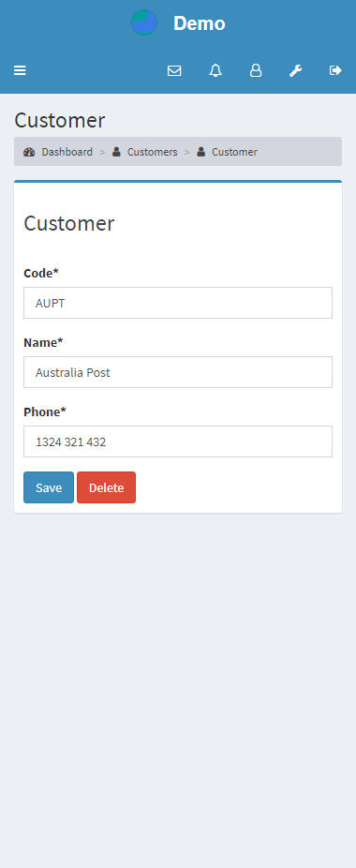Viewport: 356px width, 868px height.
Task: Save the customer record
Action: coord(49,487)
